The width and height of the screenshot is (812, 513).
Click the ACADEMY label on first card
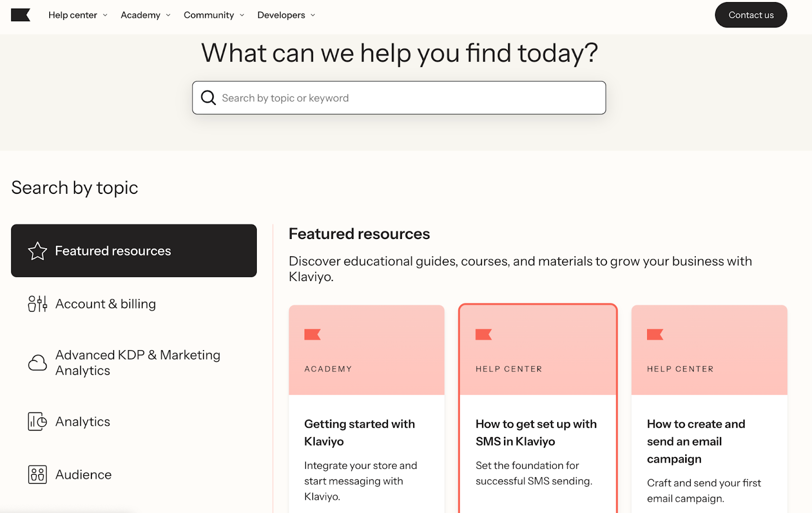pyautogui.click(x=328, y=369)
